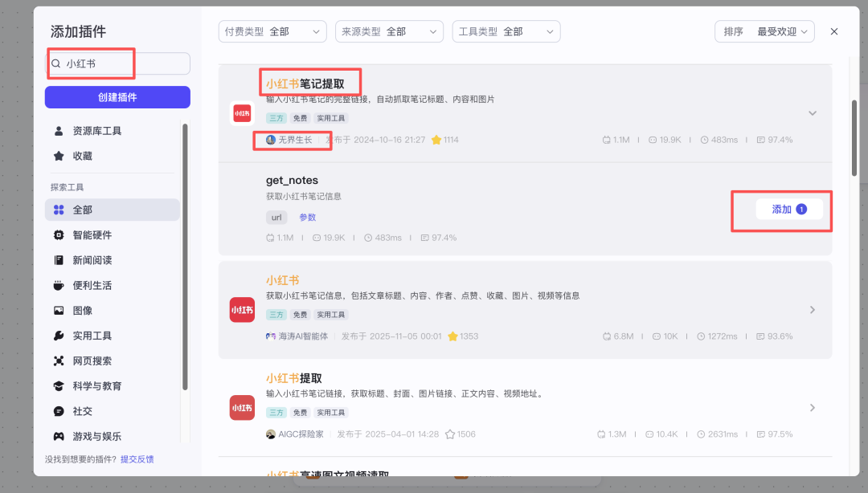Image resolution: width=868 pixels, height=493 pixels.
Task: Select the 便利生活 category
Action: pyautogui.click(x=113, y=286)
